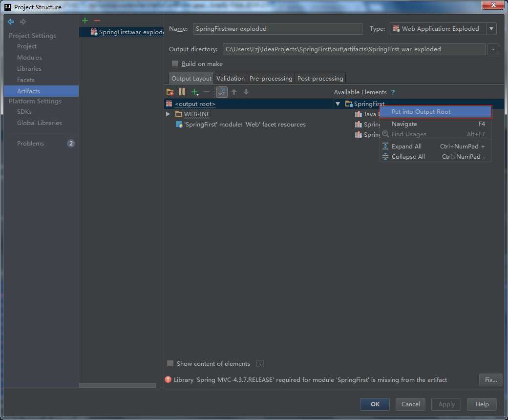This screenshot has height=420, width=508.
Task: Go back with the left arrow icon
Action: coord(11,21)
